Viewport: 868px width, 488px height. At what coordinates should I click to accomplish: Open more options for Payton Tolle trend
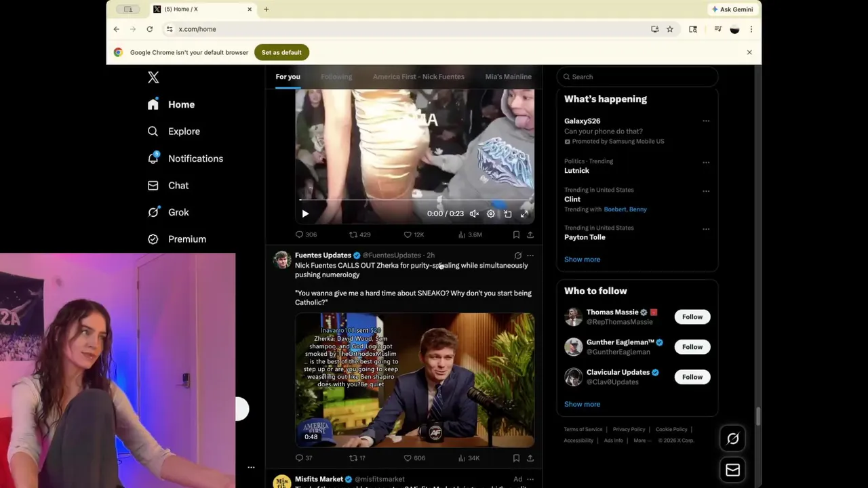coord(706,229)
